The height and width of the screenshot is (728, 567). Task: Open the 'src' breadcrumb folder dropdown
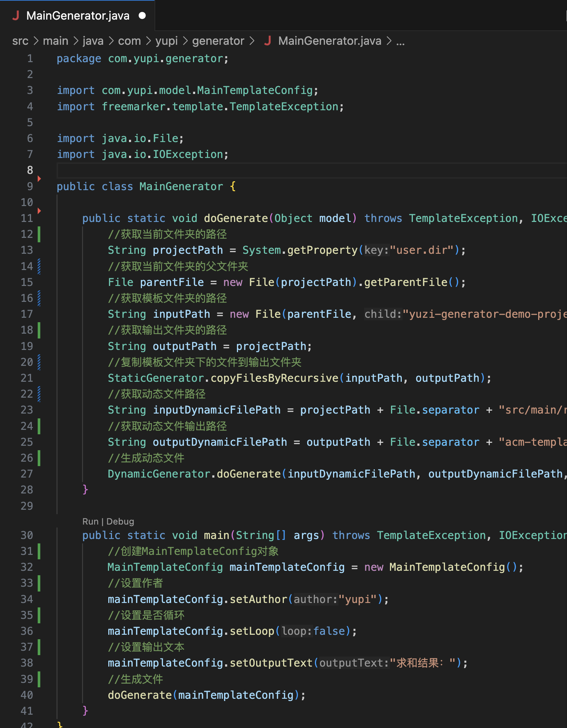(x=20, y=41)
